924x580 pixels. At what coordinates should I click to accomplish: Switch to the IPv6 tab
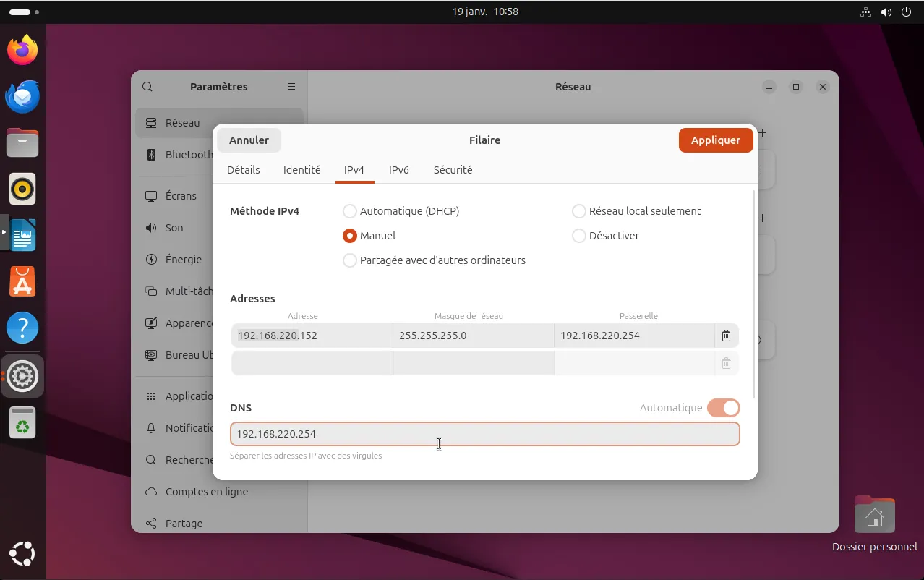click(398, 170)
